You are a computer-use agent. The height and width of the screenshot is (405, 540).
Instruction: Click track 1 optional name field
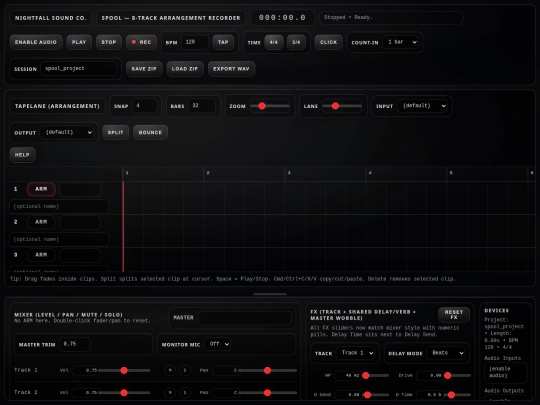[x=59, y=206]
